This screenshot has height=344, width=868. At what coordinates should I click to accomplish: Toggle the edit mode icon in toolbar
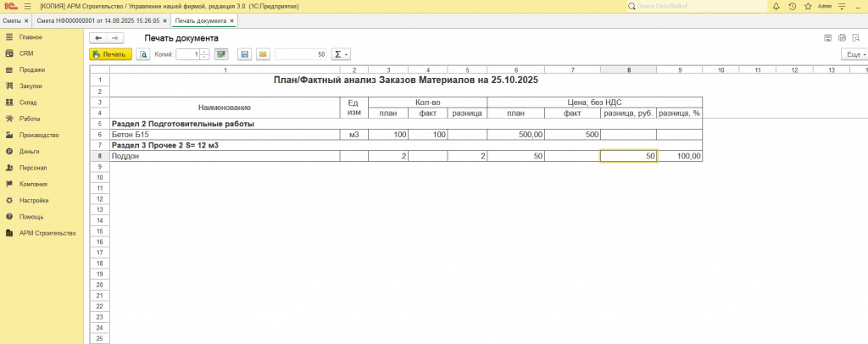(221, 54)
